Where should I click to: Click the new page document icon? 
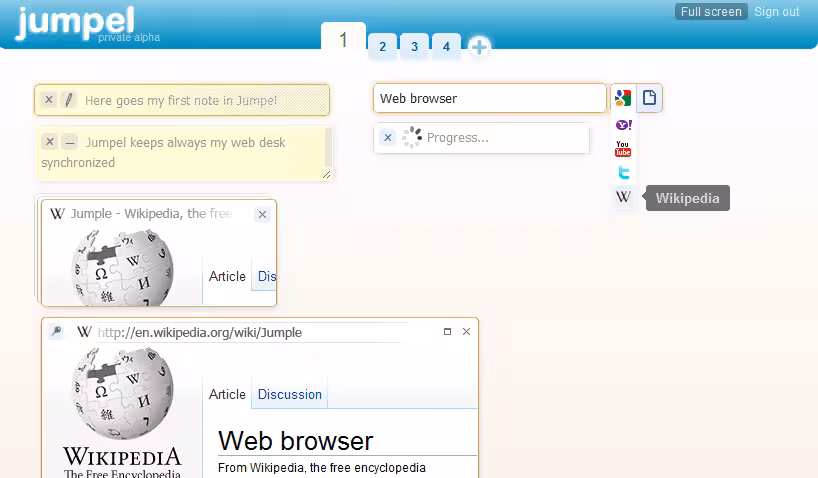pyautogui.click(x=649, y=98)
